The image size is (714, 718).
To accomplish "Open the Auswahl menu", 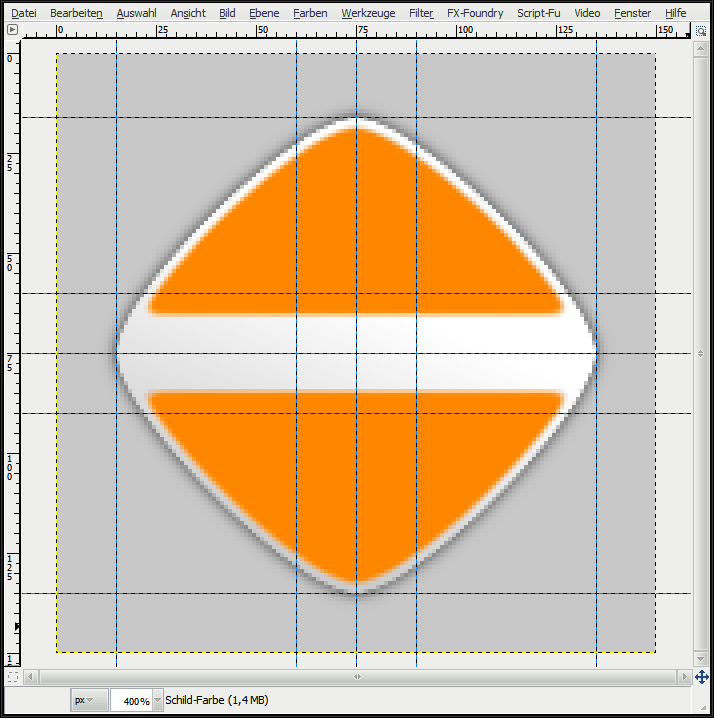I will pos(136,13).
